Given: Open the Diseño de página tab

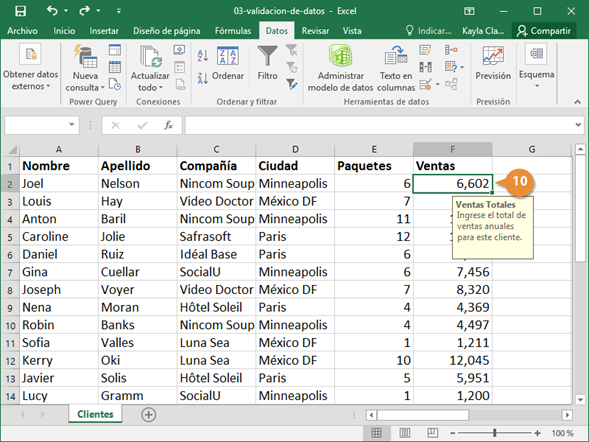Looking at the screenshot, I should (x=166, y=31).
